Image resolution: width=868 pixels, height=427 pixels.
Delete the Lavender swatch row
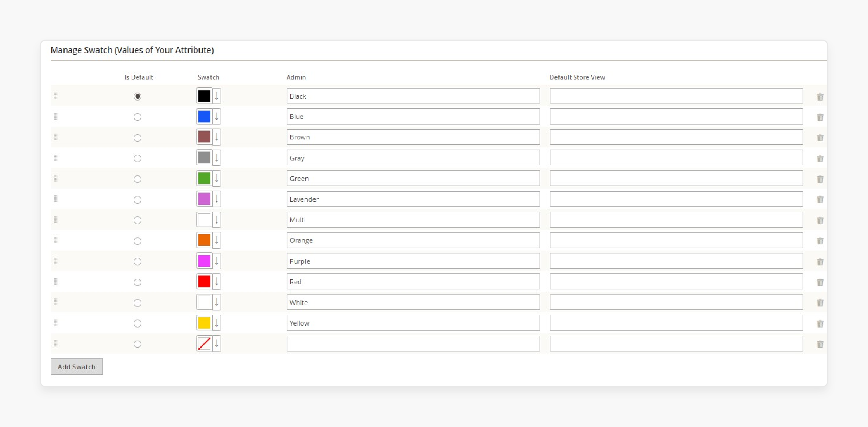click(x=820, y=199)
